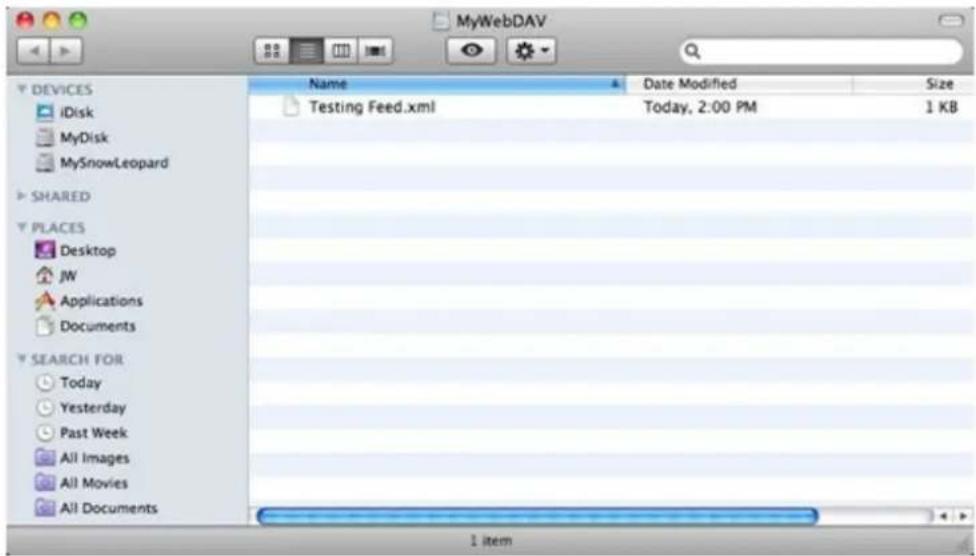The width and height of the screenshot is (976, 556).
Task: Collapse the DEVICES section
Action: pos(22,89)
